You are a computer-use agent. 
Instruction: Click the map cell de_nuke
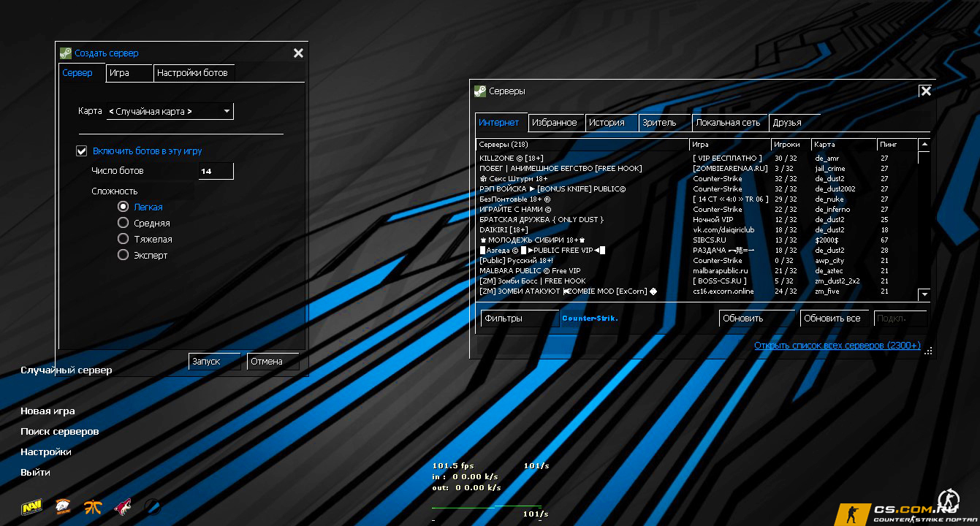829,199
